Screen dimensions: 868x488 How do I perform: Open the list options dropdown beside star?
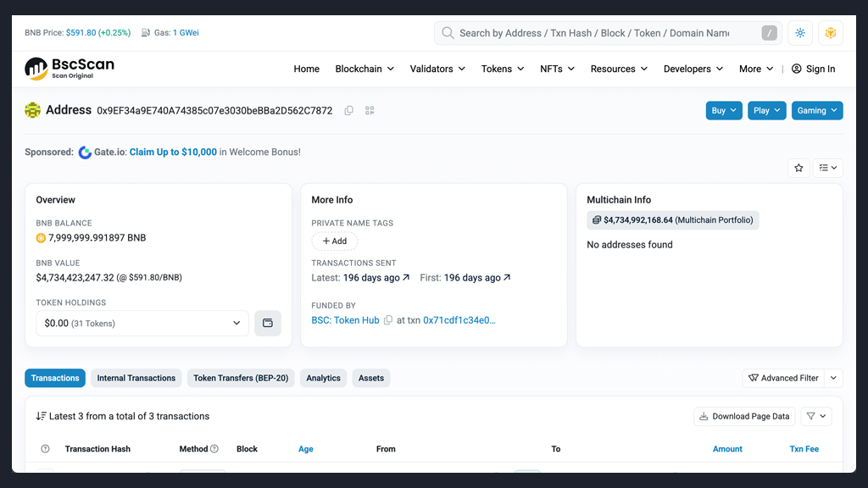[x=827, y=168]
